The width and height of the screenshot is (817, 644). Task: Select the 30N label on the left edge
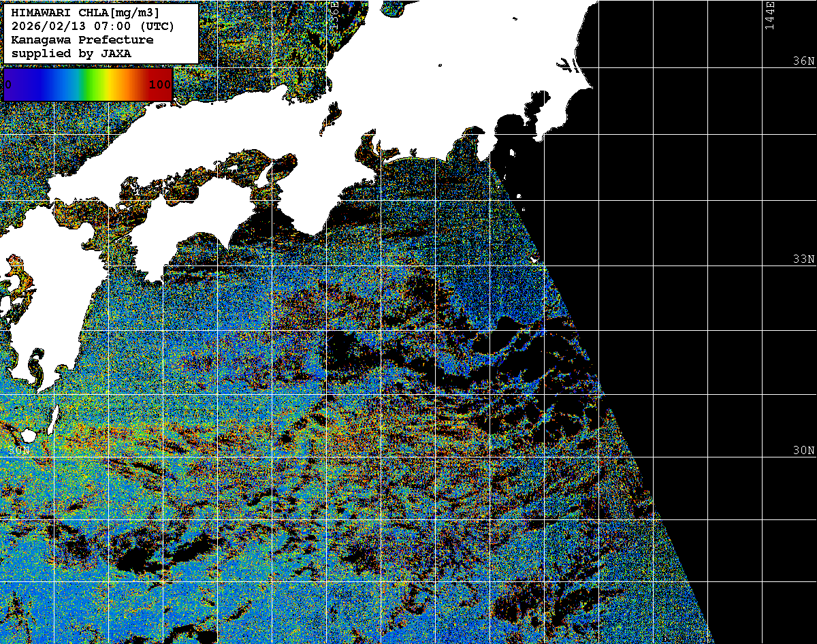click(20, 451)
